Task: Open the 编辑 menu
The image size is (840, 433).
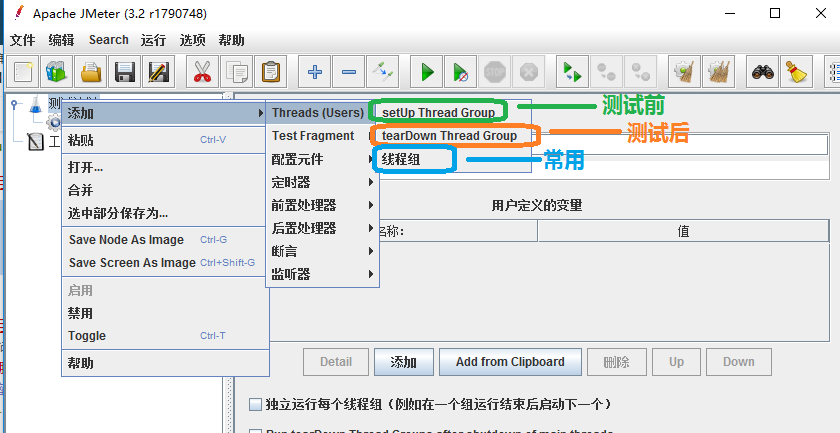Action: (61, 40)
